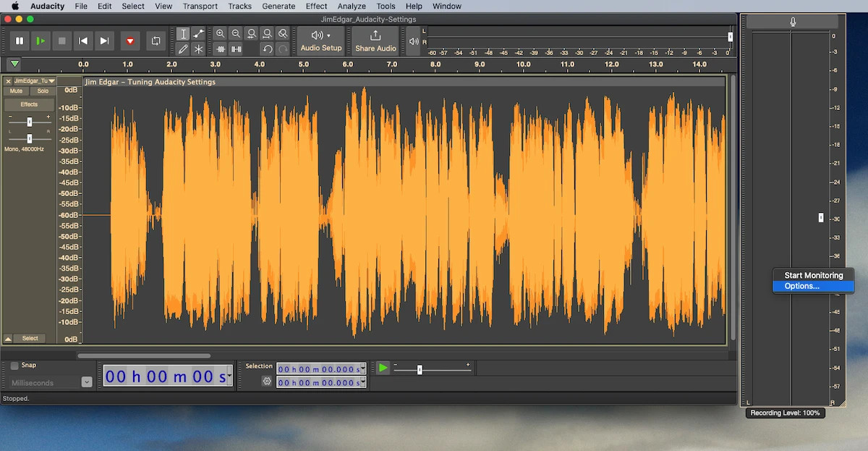Activate the Multi-tool

click(x=198, y=49)
